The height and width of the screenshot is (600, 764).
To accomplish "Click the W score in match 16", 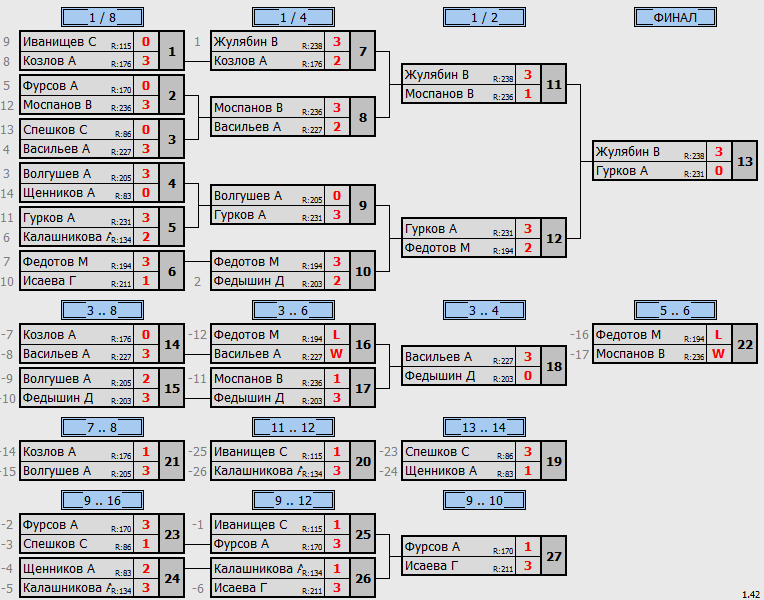I will 337,354.
